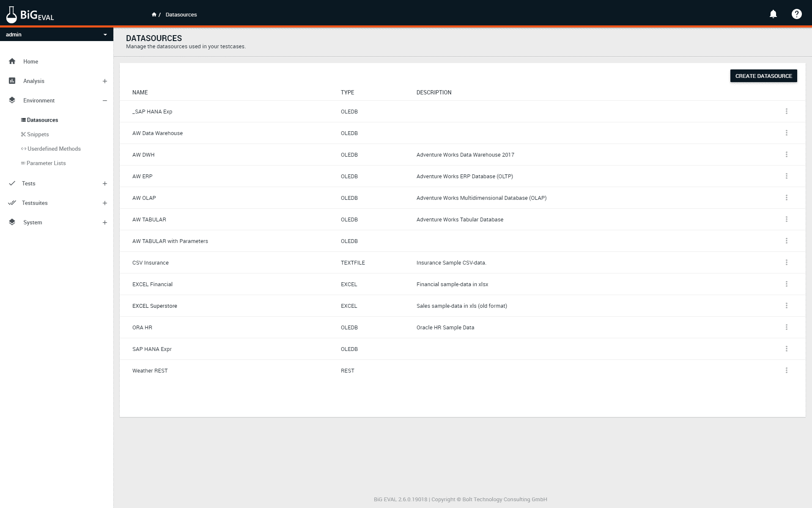Image resolution: width=812 pixels, height=508 pixels.
Task: Open row menu for CSV Insurance
Action: click(x=786, y=262)
